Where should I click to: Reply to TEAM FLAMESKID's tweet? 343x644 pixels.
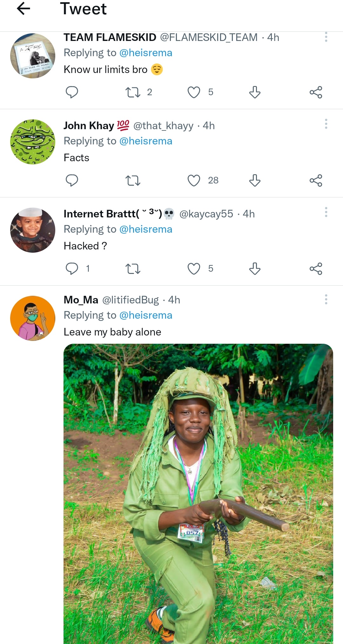click(72, 92)
